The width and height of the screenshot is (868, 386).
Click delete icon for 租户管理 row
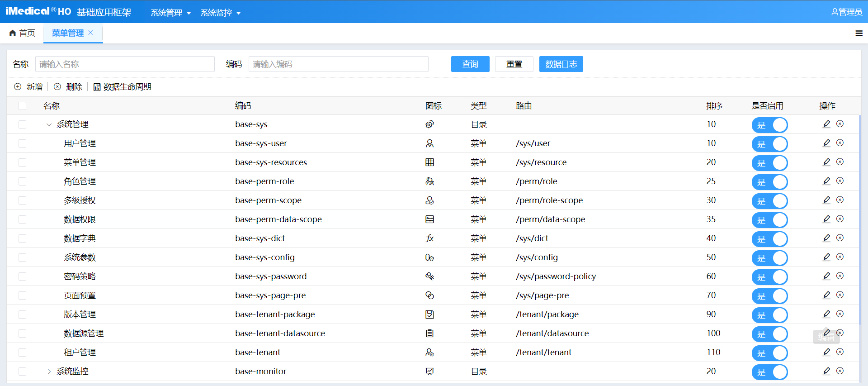click(840, 352)
